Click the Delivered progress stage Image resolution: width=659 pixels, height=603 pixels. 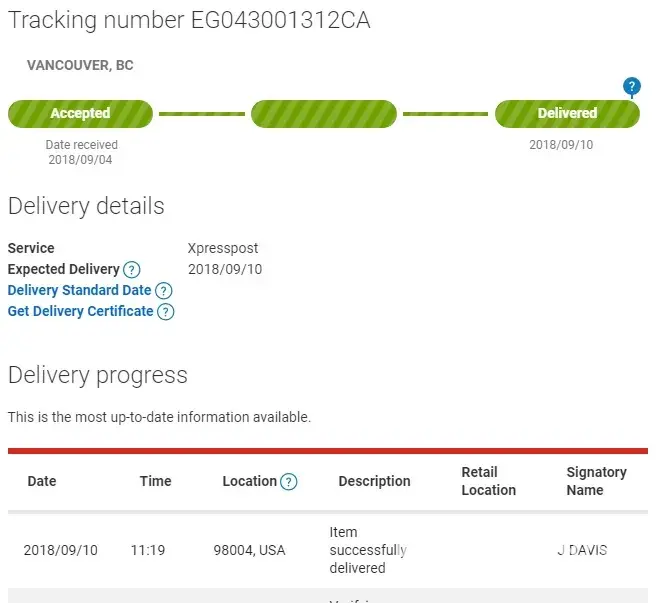[x=567, y=114]
